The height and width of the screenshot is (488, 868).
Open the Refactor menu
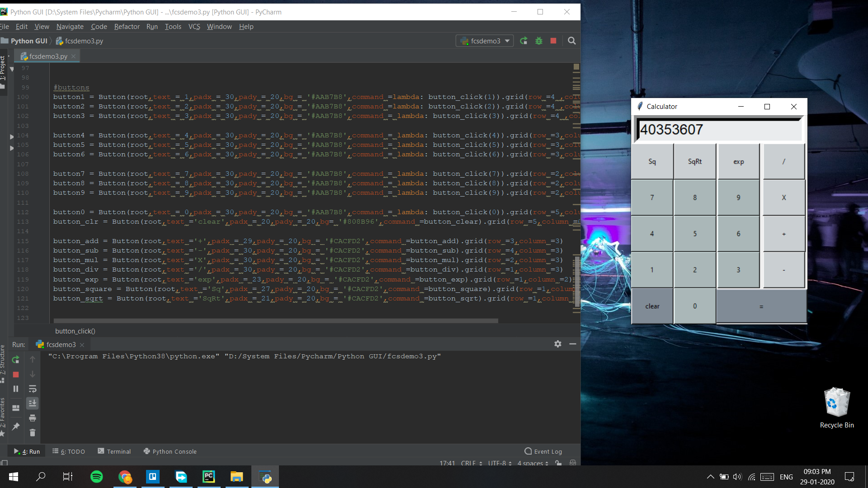[x=127, y=27]
